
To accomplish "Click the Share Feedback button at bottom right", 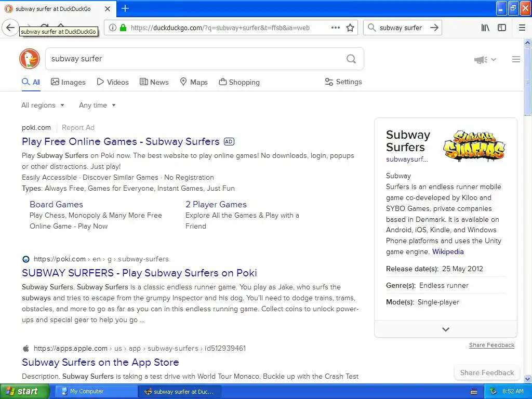I will point(487,373).
